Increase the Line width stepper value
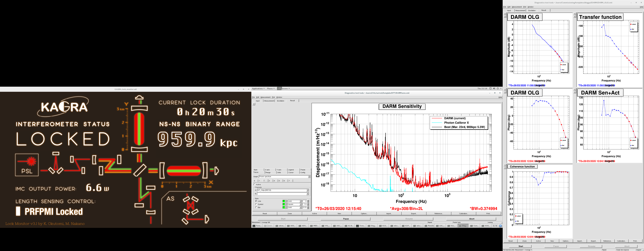This screenshot has width=644, height=251. 308,201
